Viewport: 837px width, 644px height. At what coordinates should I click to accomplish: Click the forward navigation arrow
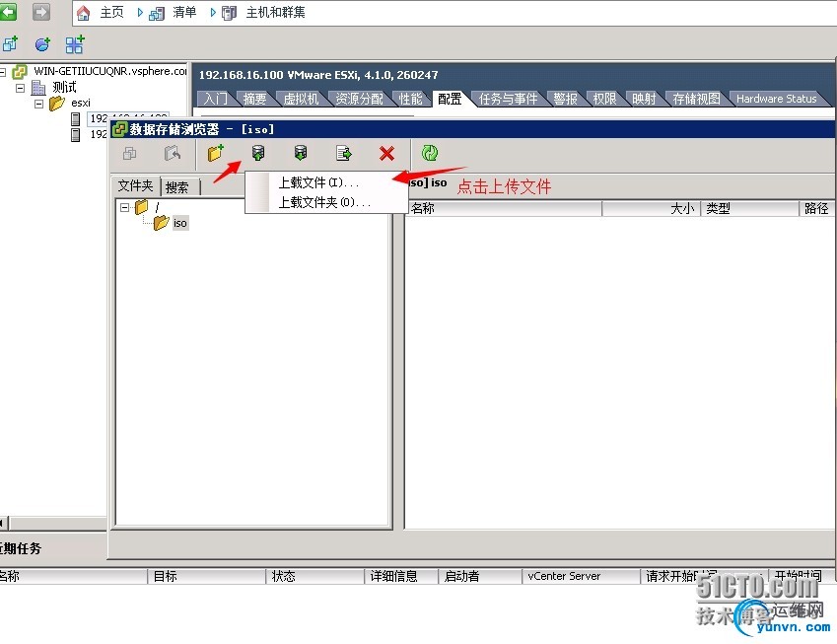pyautogui.click(x=39, y=13)
